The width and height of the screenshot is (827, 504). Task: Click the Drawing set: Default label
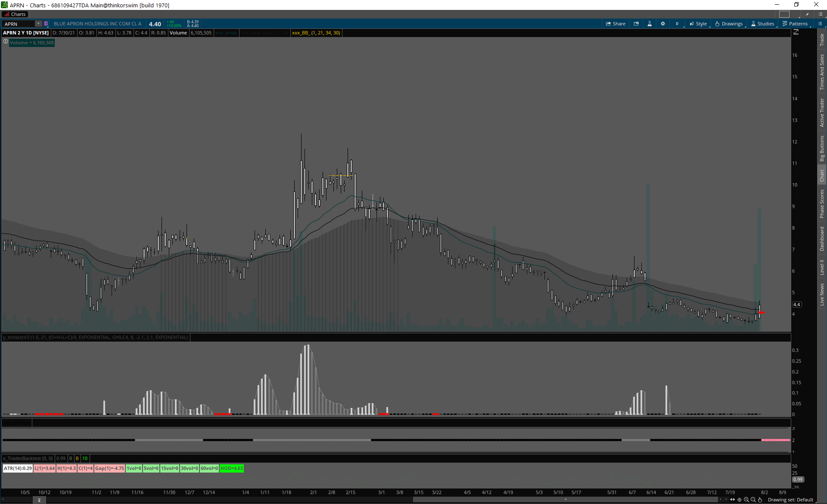pos(790,500)
